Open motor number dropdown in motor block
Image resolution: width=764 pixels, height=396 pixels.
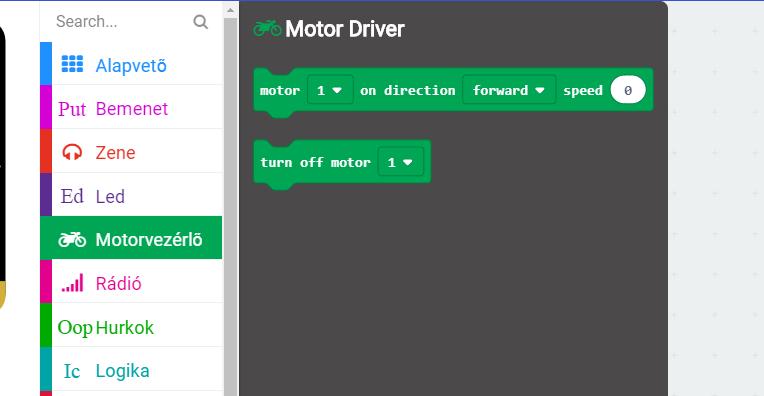tap(330, 90)
